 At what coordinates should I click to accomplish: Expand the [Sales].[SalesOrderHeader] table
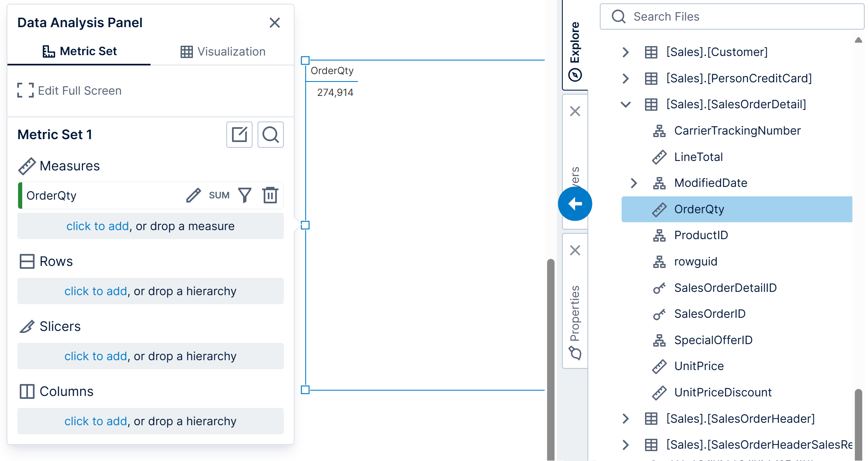point(626,419)
